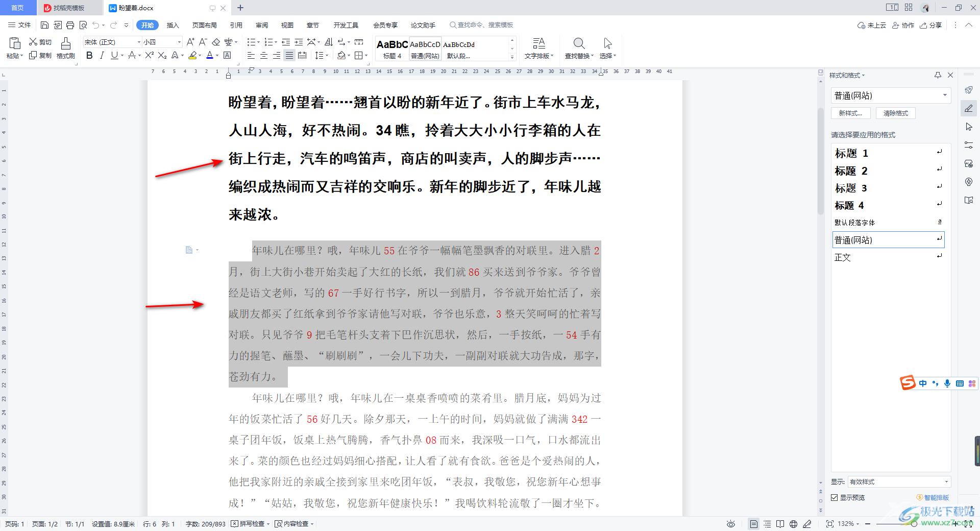
Task: Click 新样式... button
Action: (850, 113)
